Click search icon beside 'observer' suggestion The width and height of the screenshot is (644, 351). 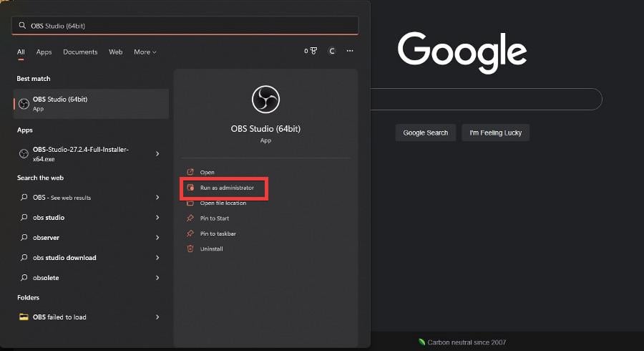click(x=24, y=237)
